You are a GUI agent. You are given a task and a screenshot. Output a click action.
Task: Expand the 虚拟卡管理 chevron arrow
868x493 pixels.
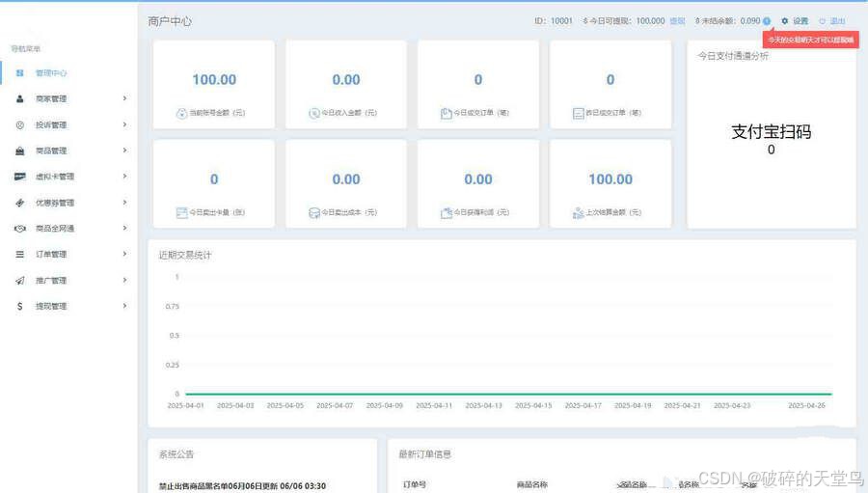tap(124, 177)
